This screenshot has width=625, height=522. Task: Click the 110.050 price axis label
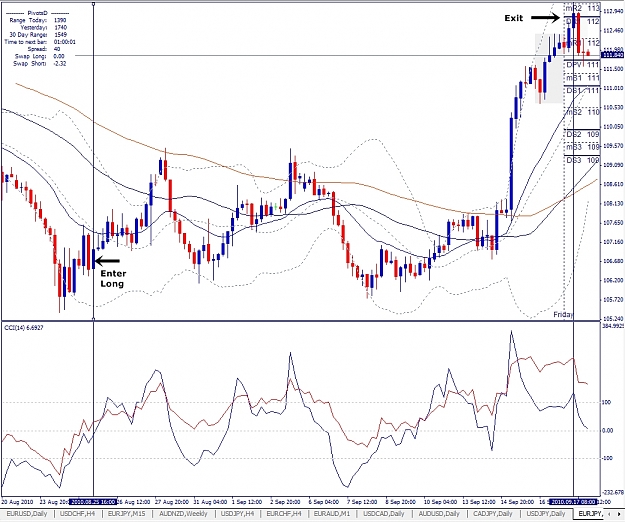[x=613, y=126]
